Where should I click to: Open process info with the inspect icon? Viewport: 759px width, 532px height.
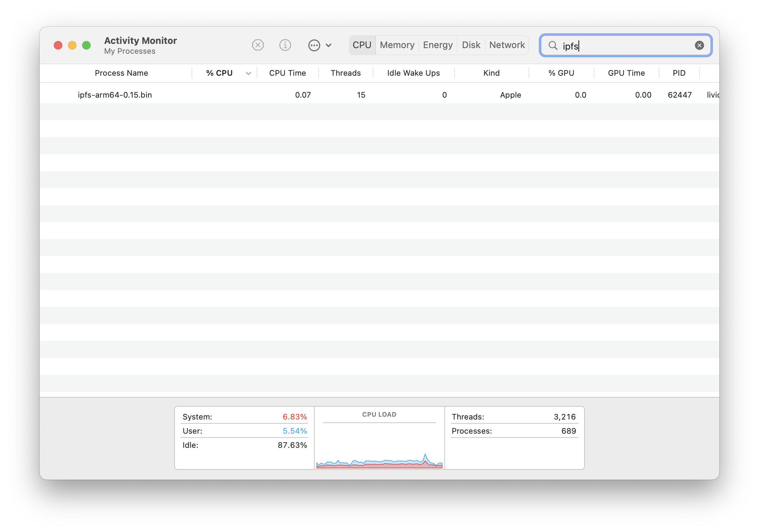click(285, 45)
